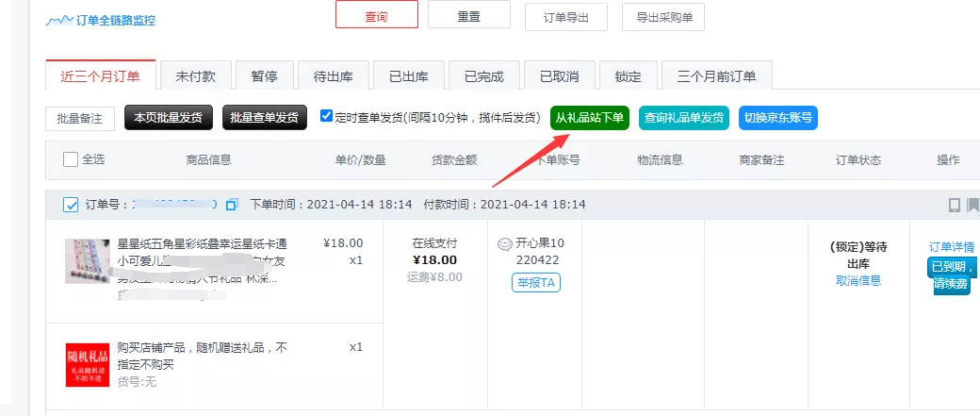980x416 pixels.
Task: Open the 已完成 tab
Action: (484, 77)
